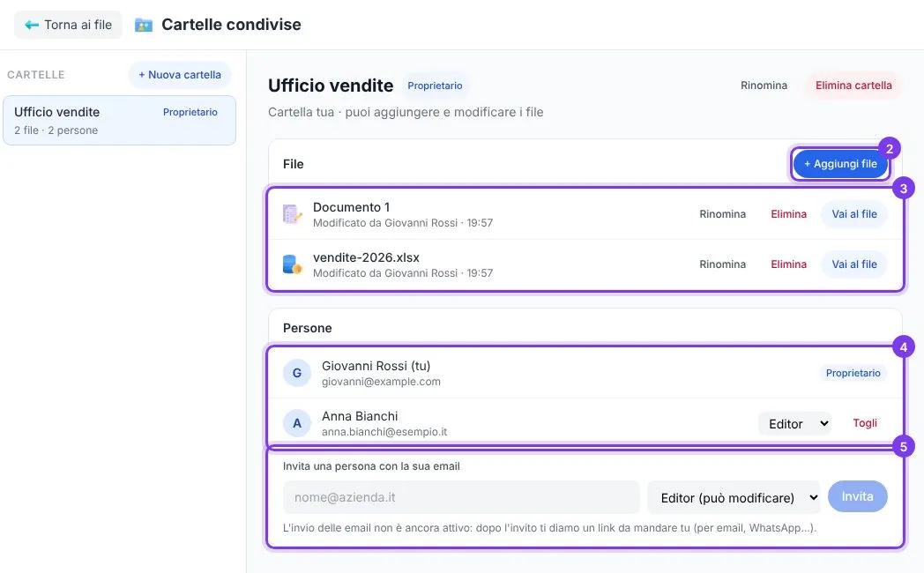
Task: Click the Documento 1 file name
Action: (x=351, y=207)
